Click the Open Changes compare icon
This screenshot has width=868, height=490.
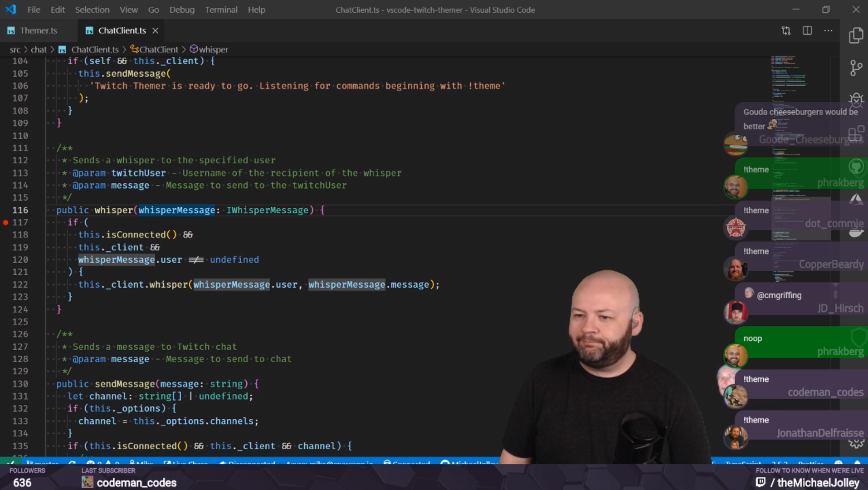click(x=786, y=30)
